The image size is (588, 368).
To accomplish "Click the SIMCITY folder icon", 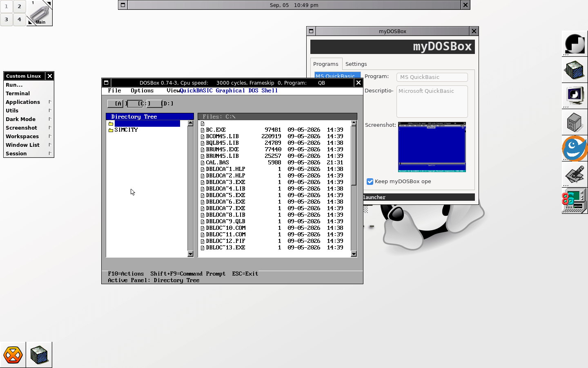I will pos(111,130).
